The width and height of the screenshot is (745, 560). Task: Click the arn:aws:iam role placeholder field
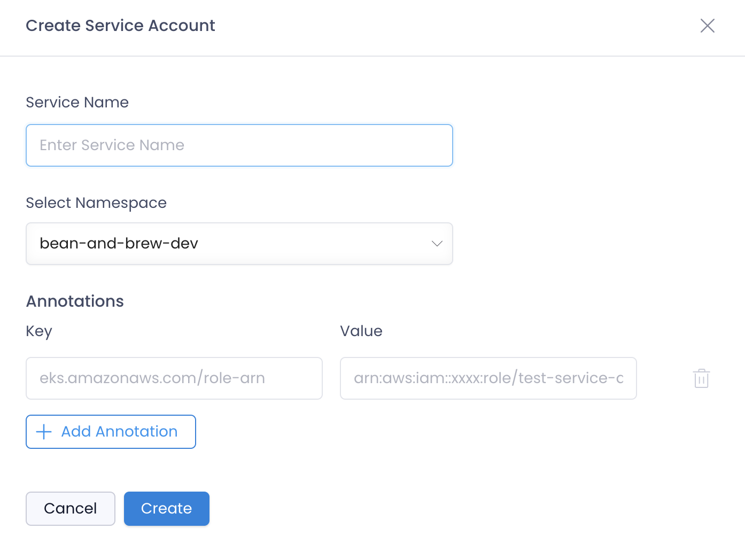coord(488,378)
